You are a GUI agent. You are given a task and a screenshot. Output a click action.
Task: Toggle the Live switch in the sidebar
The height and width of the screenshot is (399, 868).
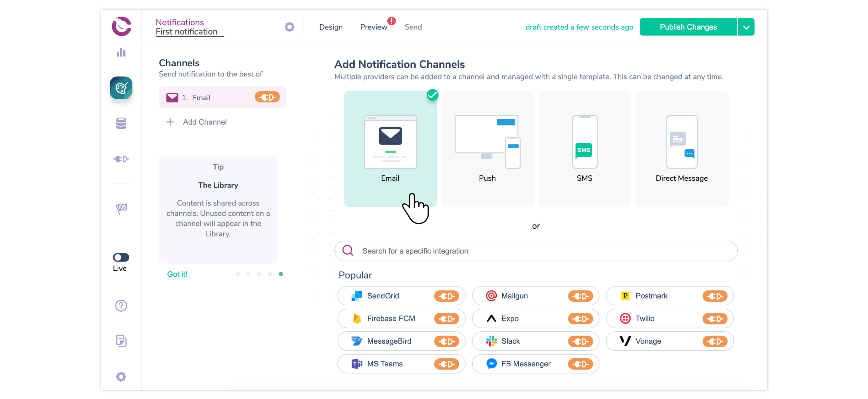coord(120,257)
